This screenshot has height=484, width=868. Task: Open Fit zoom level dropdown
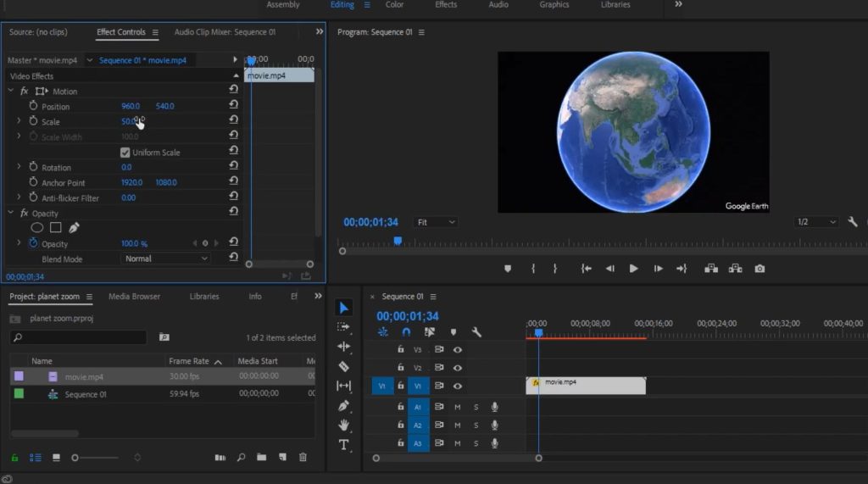[436, 222]
